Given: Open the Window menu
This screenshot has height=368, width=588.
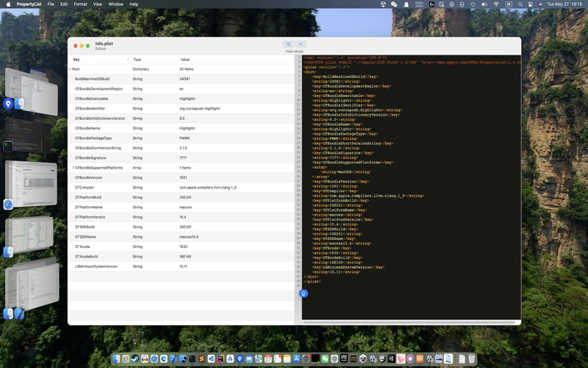Looking at the screenshot, I should tap(116, 4).
